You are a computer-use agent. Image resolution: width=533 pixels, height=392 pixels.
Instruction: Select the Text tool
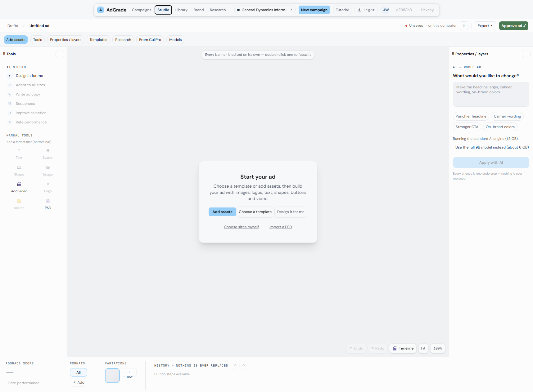(x=19, y=154)
